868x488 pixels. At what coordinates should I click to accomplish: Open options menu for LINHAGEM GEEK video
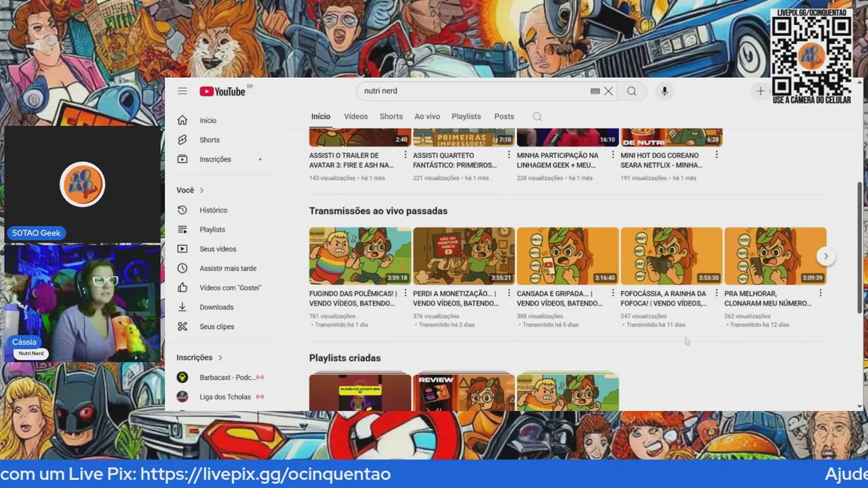(x=613, y=155)
